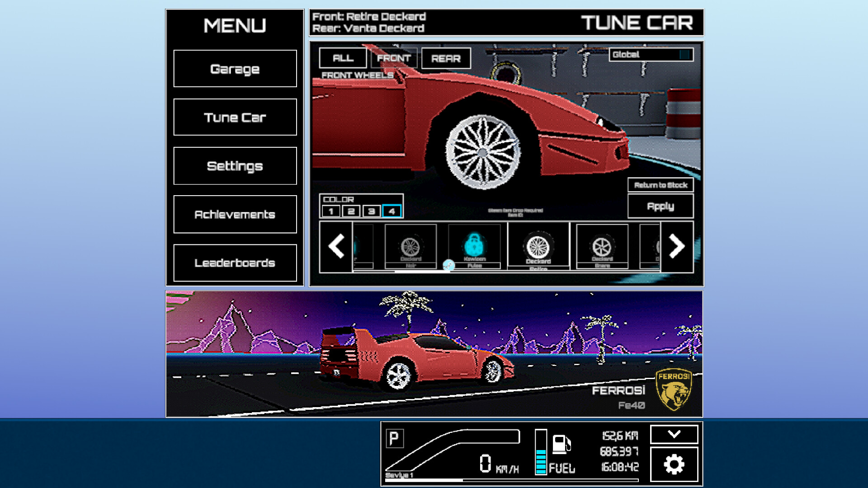Click Return to Stock wheels
Image resolution: width=868 pixels, height=488 pixels.
(660, 185)
